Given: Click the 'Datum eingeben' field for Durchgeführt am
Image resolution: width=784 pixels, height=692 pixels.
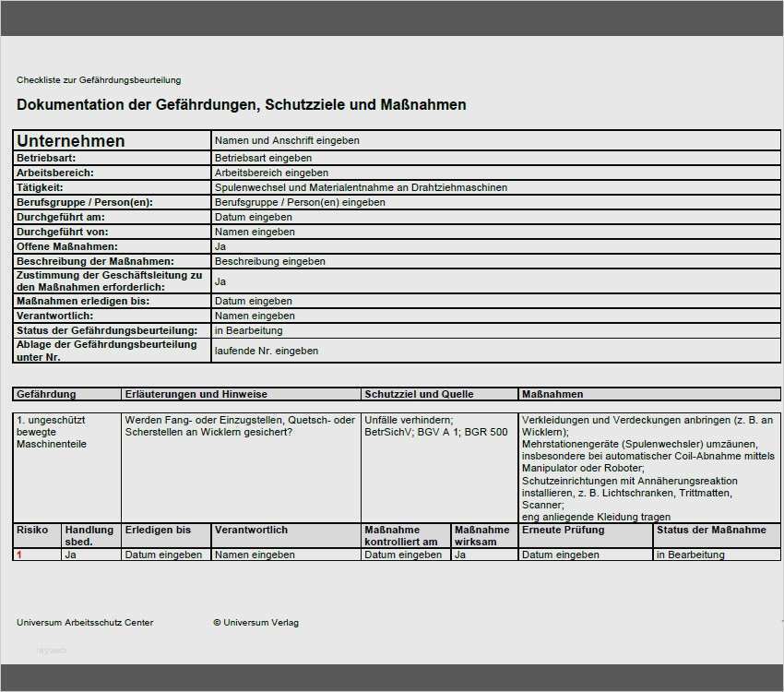Looking at the screenshot, I should pos(495,217).
